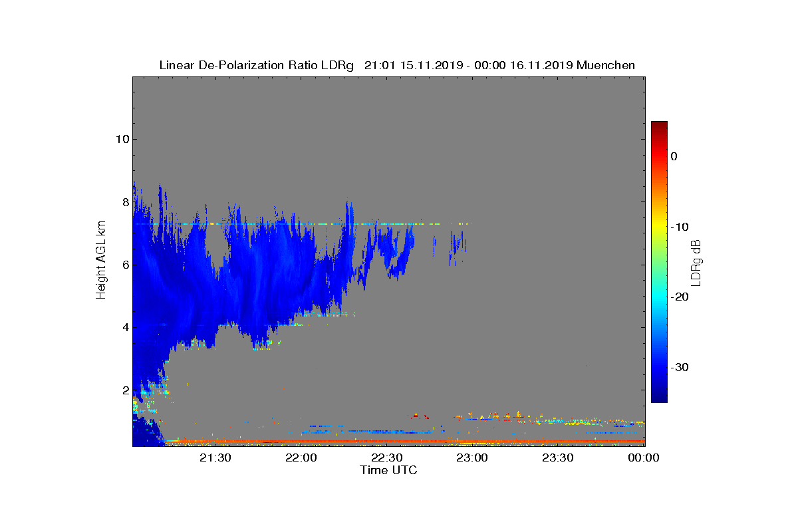Click the 00:00 time tick label
The width and height of the screenshot is (798, 532).
tap(644, 458)
